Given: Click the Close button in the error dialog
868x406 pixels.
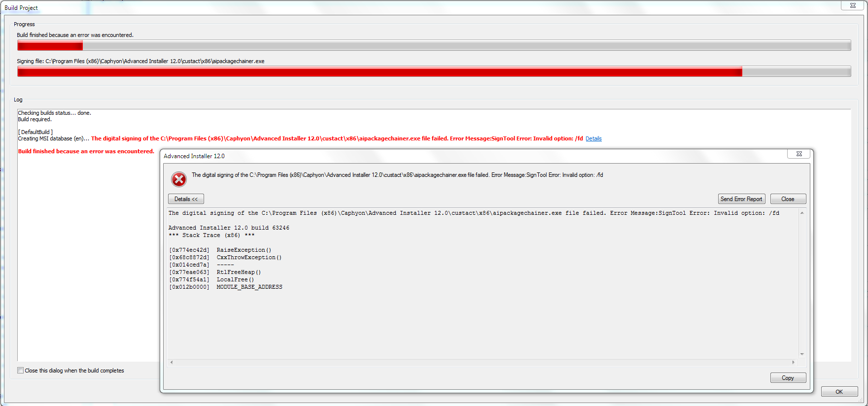Looking at the screenshot, I should tap(788, 199).
